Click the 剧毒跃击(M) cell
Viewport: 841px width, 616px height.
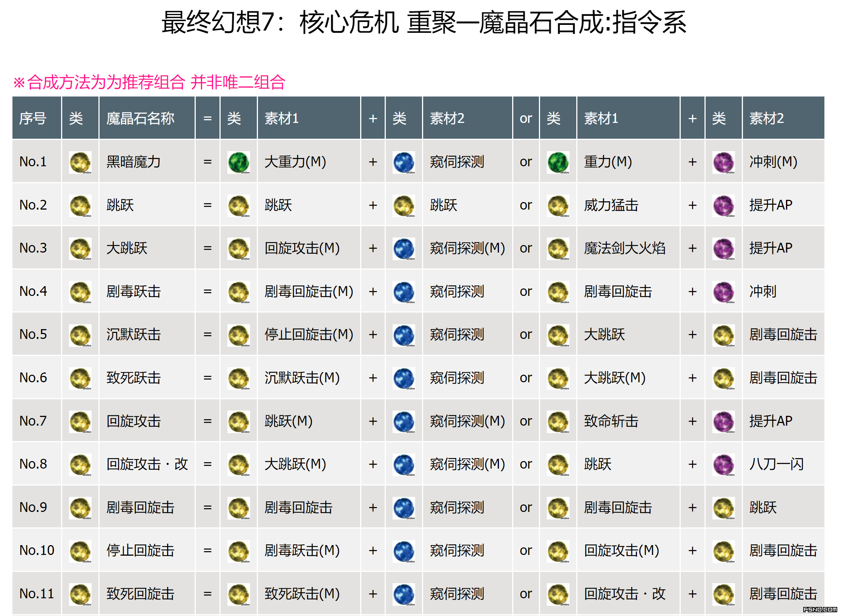(309, 550)
